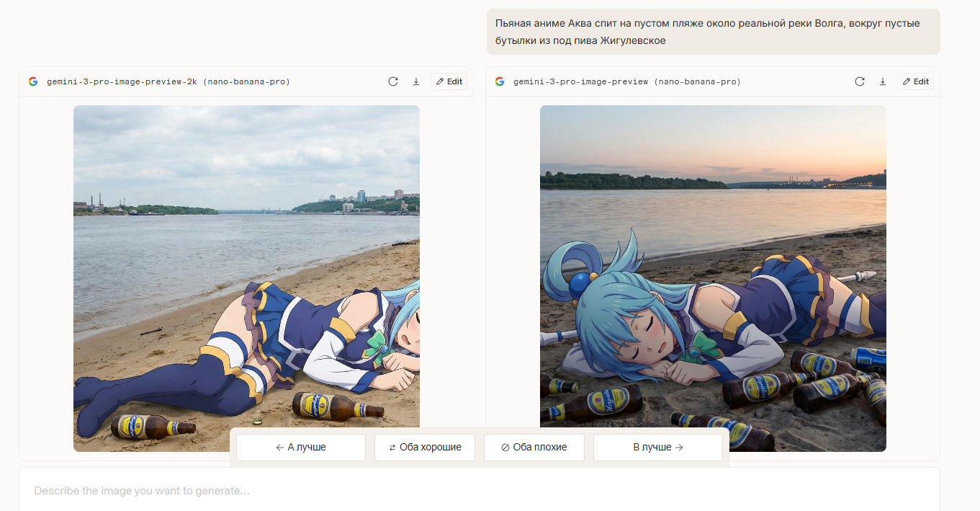The width and height of the screenshot is (980, 511).
Task: Click Google logo beside gemini-3-pro-image-preview-2k
Action: 33,81
